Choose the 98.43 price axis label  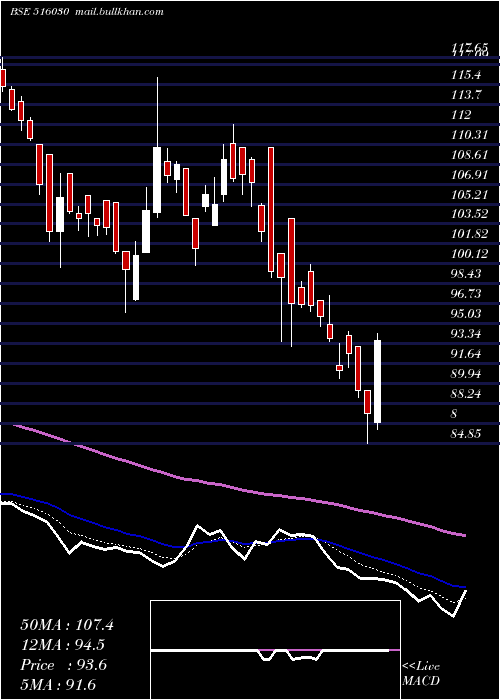tap(467, 274)
